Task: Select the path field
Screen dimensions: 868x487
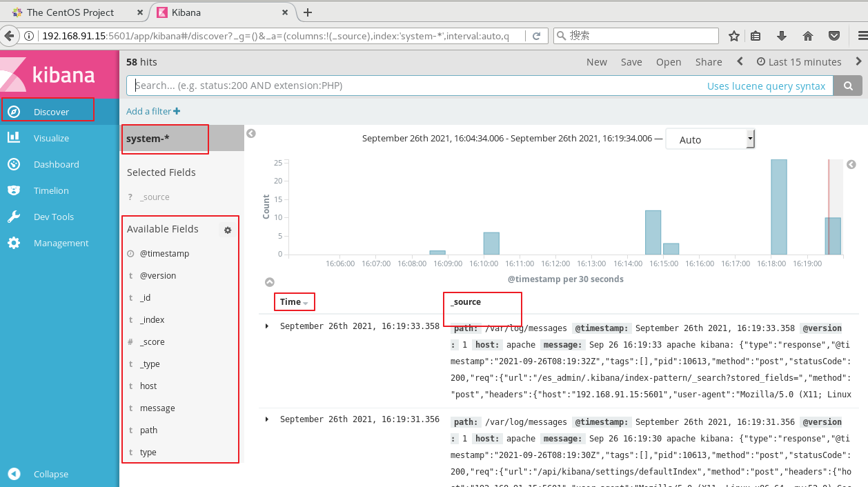Action: point(148,430)
